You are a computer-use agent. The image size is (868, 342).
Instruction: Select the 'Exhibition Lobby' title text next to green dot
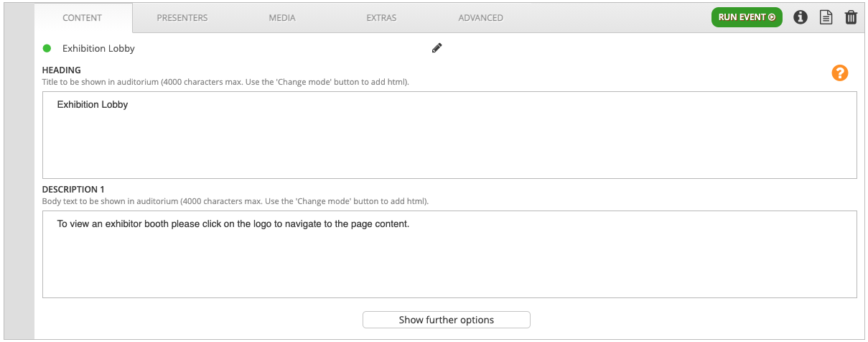pos(98,49)
